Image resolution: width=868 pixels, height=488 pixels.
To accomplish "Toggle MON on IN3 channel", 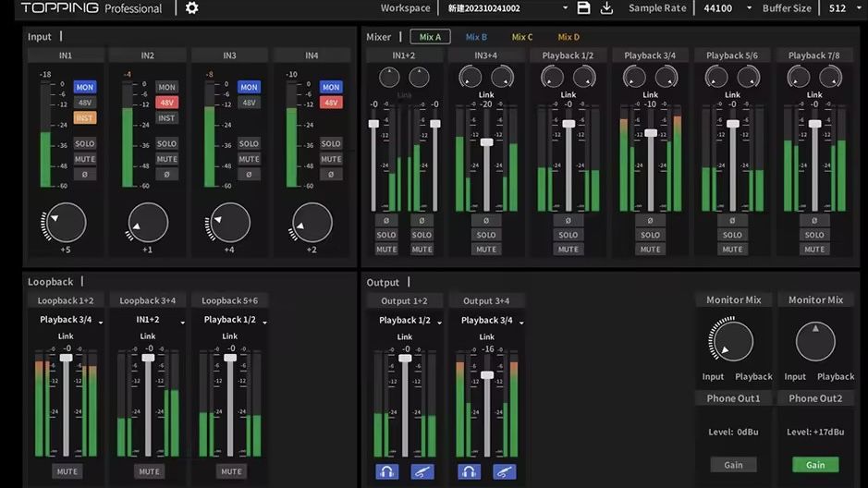I will pyautogui.click(x=249, y=87).
